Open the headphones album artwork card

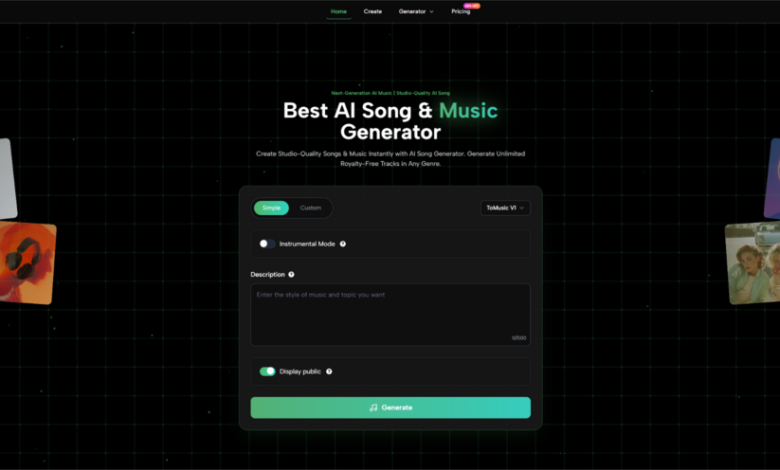(x=26, y=262)
